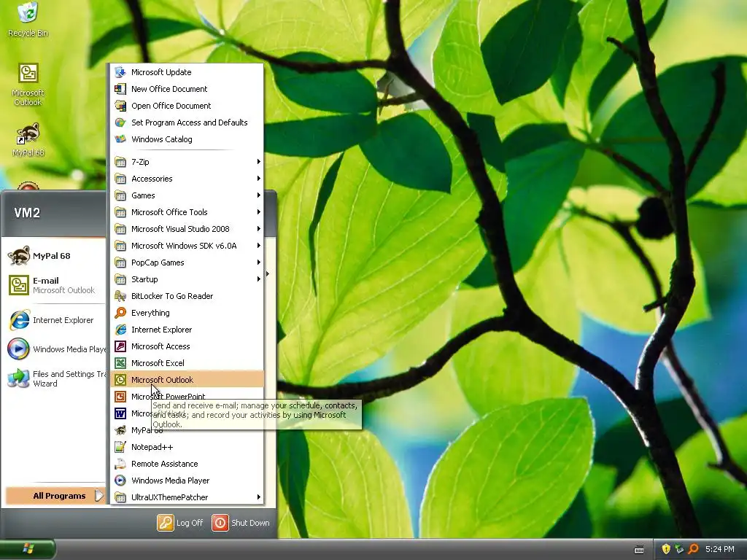Viewport: 747px width, 560px height.
Task: Expand the Accessories submenu
Action: coord(187,179)
